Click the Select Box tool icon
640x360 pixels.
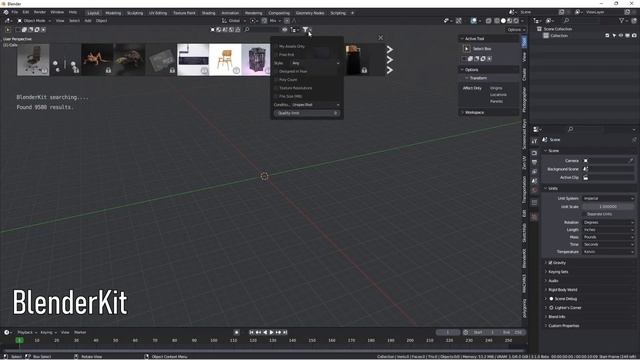pos(467,49)
